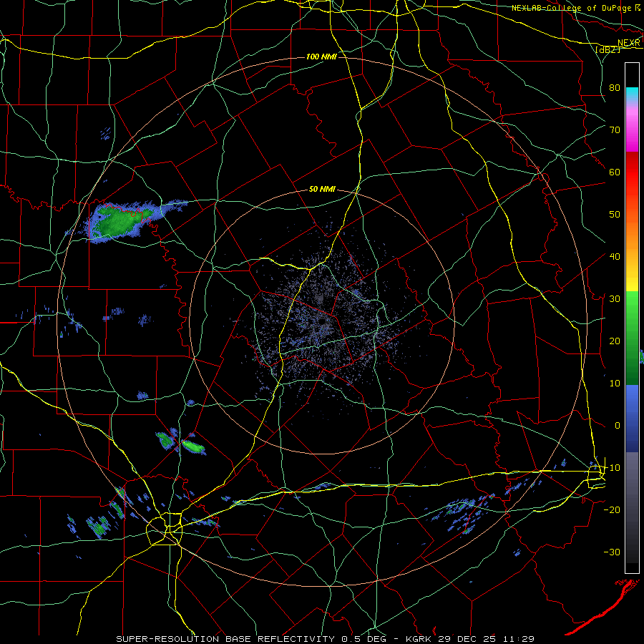
Task: Click the "NEXR" label above the color scale
Action: point(629,43)
